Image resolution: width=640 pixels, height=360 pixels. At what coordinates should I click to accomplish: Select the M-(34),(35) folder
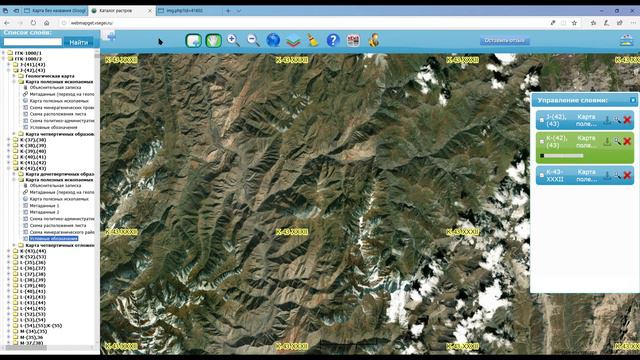pos(33,331)
